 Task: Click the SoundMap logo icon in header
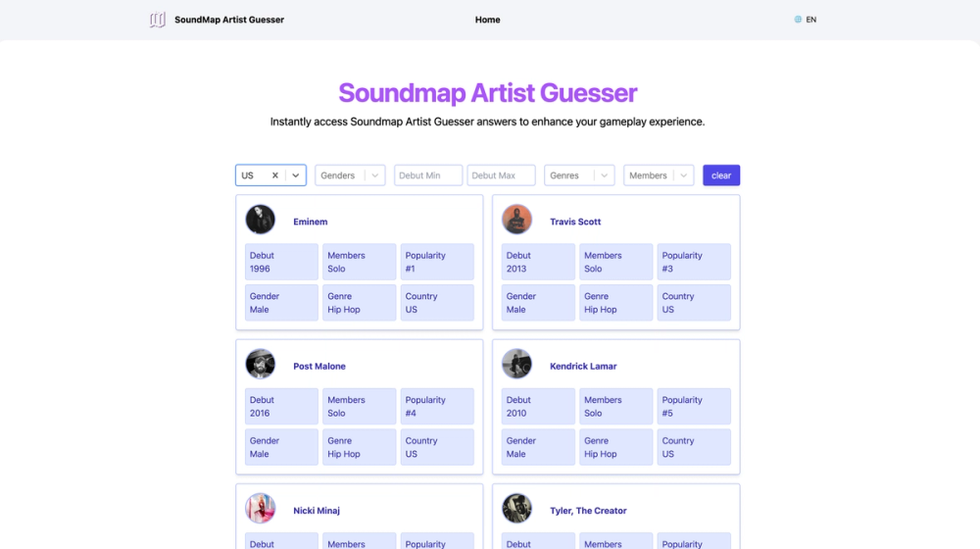pos(158,20)
